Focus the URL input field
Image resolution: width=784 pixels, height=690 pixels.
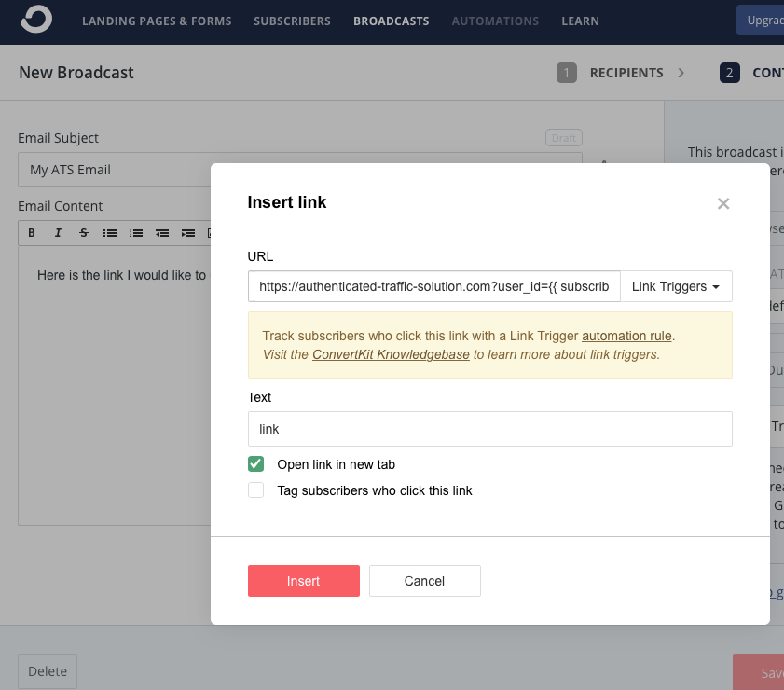tap(434, 286)
